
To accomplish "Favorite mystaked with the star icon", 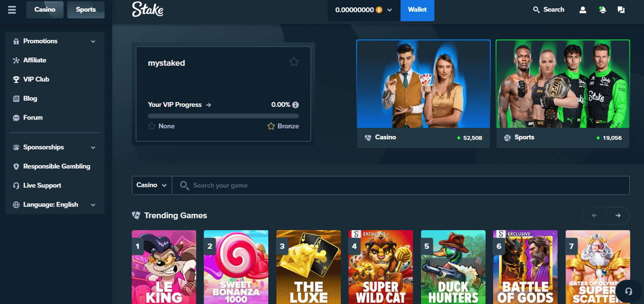I will click(294, 62).
